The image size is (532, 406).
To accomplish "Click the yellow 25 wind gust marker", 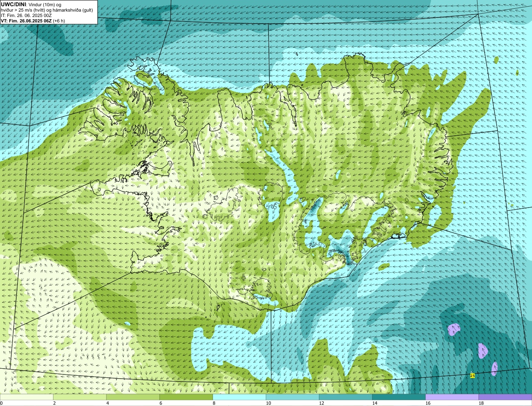I will click(x=473, y=376).
